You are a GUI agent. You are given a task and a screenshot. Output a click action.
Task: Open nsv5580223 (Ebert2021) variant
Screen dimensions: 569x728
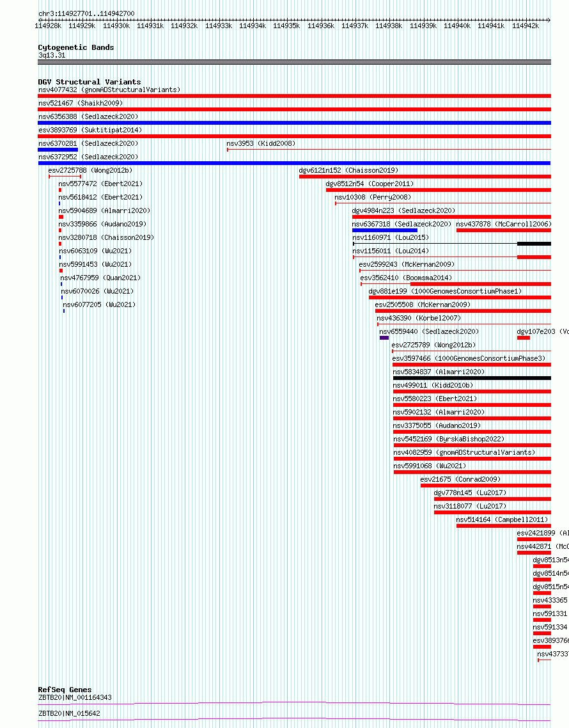435,399
